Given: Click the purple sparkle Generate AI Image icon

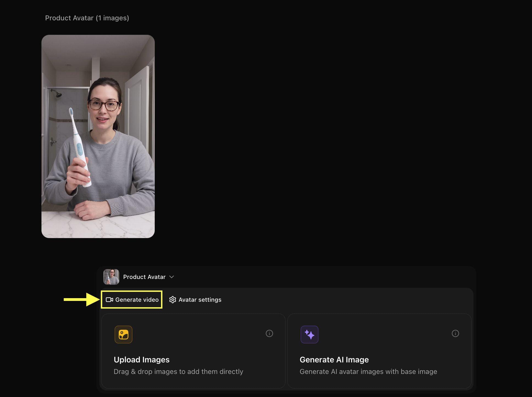Looking at the screenshot, I should click(309, 334).
